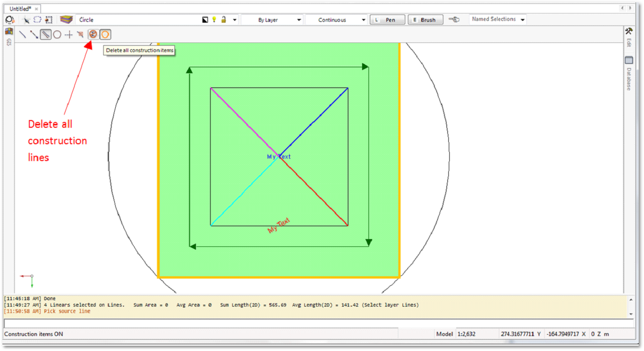
Task: Click the blue diagonal line
Action: 313,122
